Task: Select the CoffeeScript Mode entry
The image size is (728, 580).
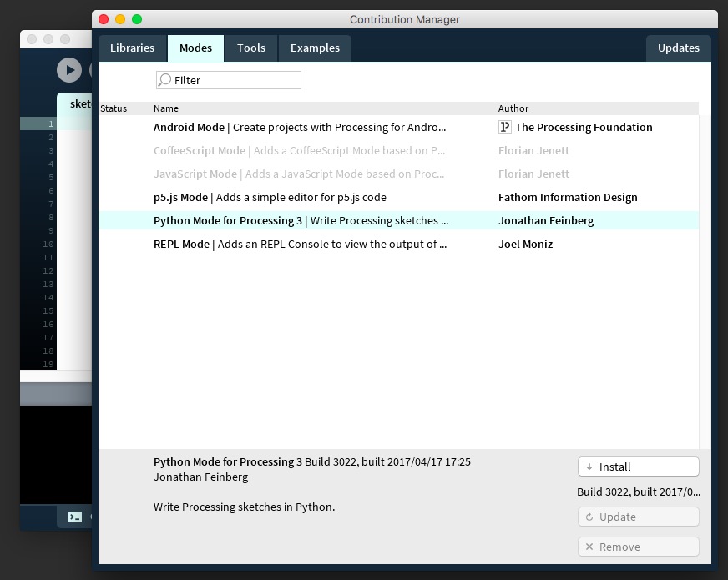Action: pos(301,151)
